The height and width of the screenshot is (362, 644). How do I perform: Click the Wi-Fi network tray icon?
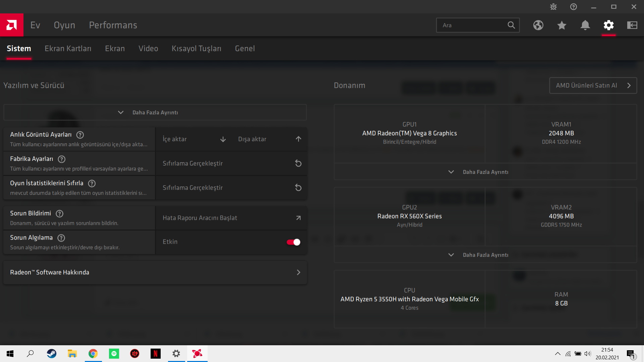point(568,354)
